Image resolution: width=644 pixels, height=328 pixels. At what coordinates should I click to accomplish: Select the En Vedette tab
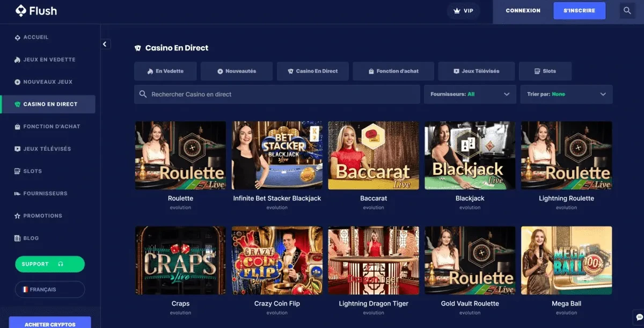[166, 71]
